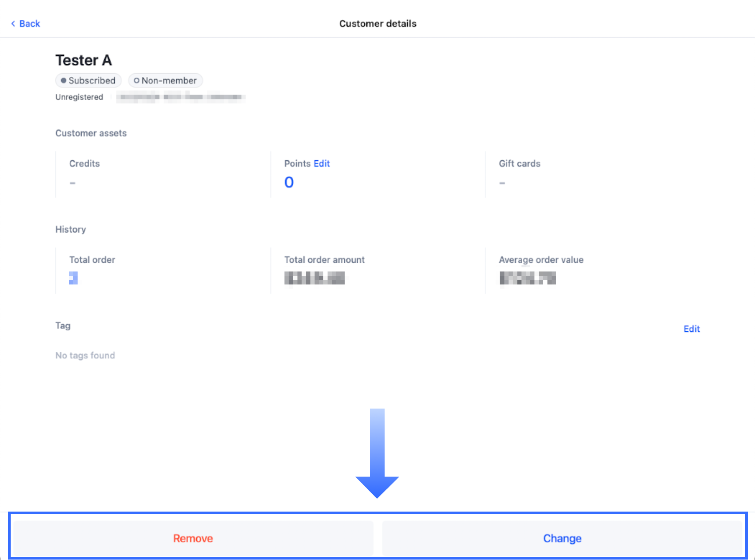Click the blurred contact info beside Unregistered
Screen dimensions: 755x560
(x=181, y=97)
